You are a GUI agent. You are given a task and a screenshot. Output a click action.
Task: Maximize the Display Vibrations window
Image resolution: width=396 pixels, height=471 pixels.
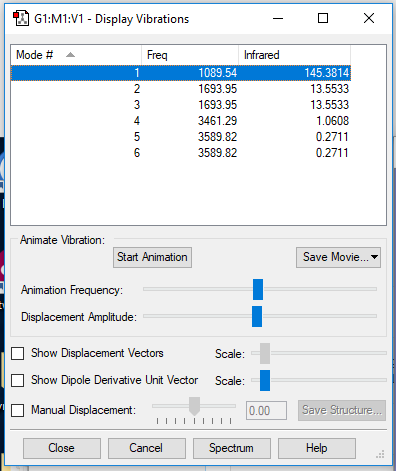coord(323,18)
